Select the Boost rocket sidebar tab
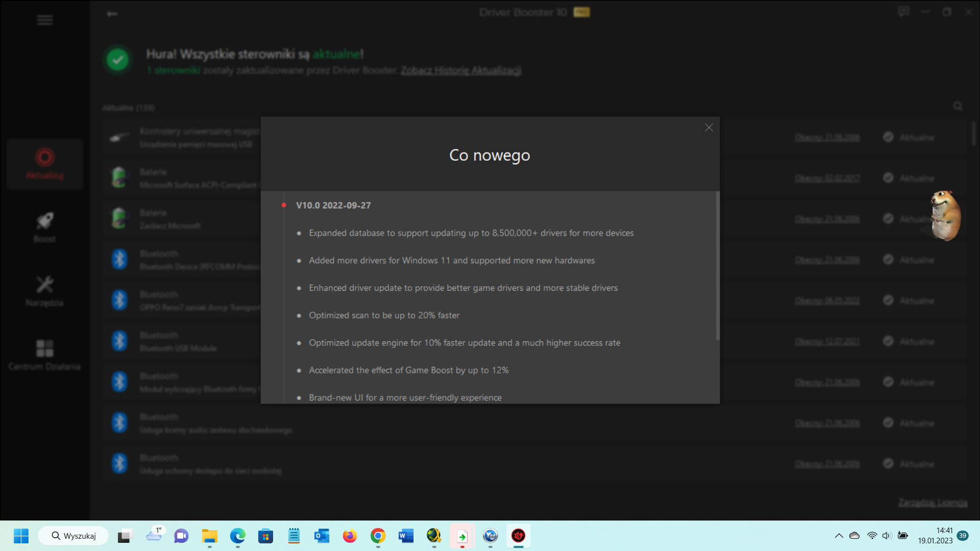 tap(45, 228)
